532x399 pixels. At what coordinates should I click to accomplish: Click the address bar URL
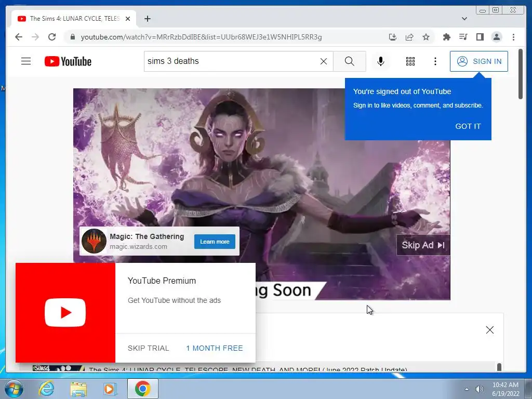tap(201, 37)
